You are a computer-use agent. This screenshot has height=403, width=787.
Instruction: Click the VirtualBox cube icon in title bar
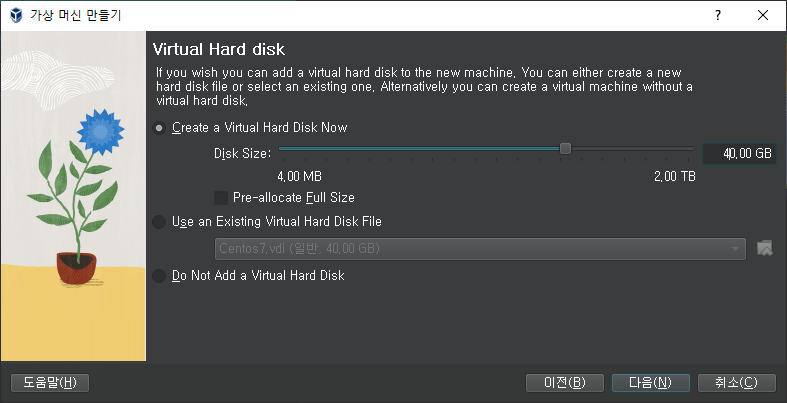click(16, 15)
